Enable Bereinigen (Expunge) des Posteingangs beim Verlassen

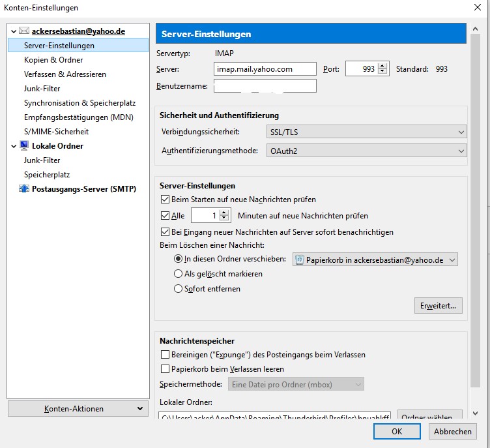(x=165, y=355)
